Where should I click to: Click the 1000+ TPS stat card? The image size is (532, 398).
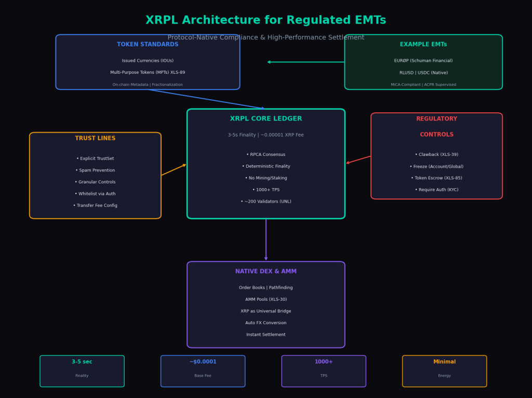pyautogui.click(x=324, y=371)
